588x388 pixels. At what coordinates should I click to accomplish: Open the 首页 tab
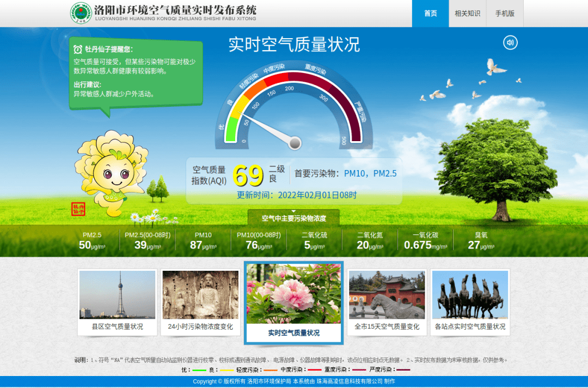point(430,14)
